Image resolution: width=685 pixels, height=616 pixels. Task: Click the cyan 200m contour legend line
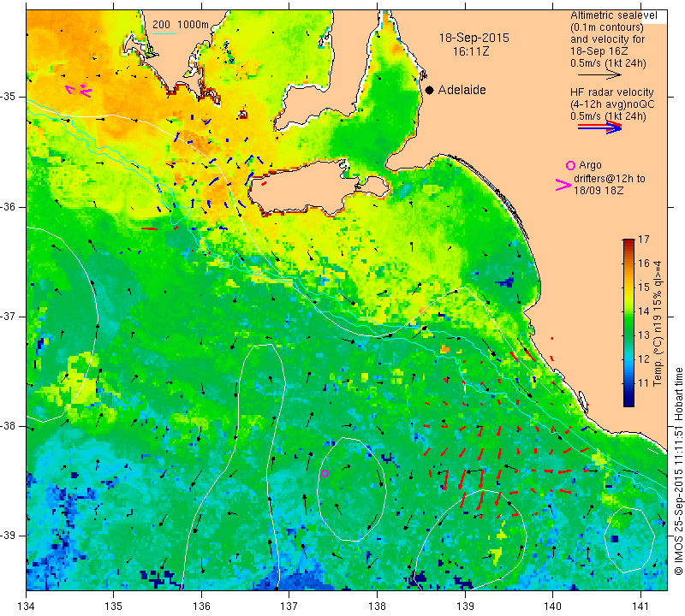click(x=164, y=33)
